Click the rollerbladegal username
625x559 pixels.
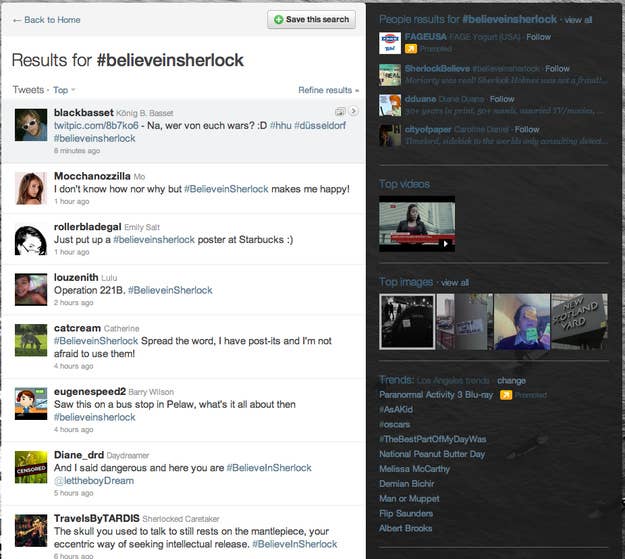[x=87, y=226]
